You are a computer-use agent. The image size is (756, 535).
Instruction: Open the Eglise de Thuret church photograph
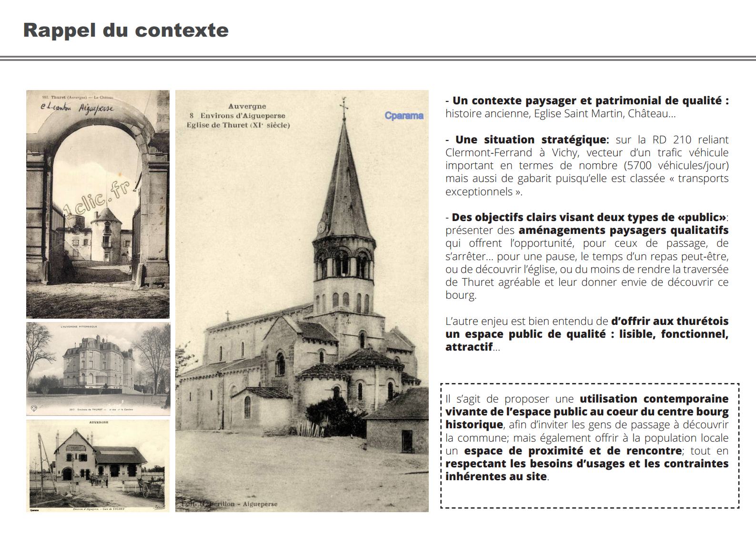(302, 301)
